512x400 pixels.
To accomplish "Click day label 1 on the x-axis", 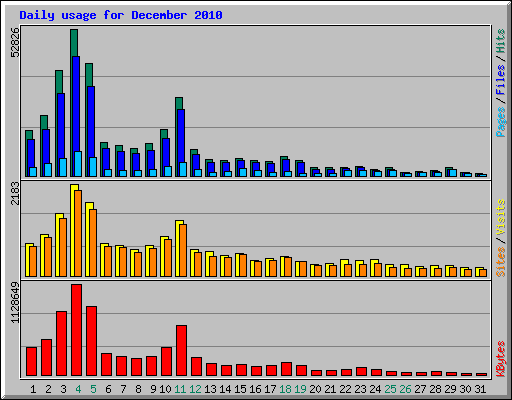I will pos(33,389).
